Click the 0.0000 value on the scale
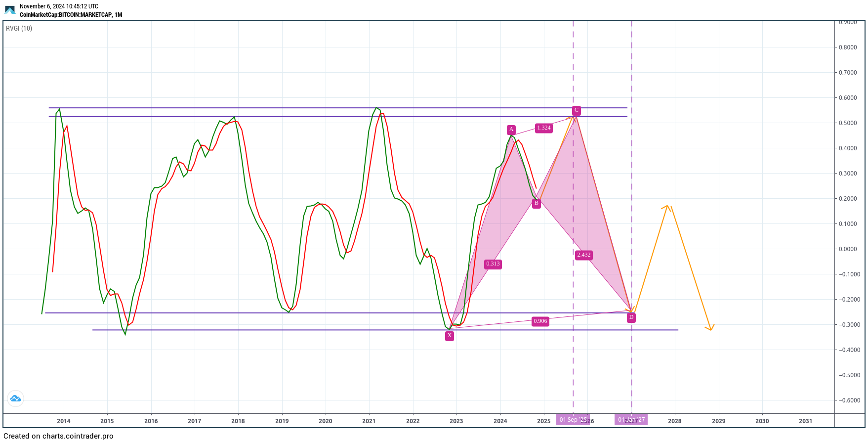 click(848, 249)
